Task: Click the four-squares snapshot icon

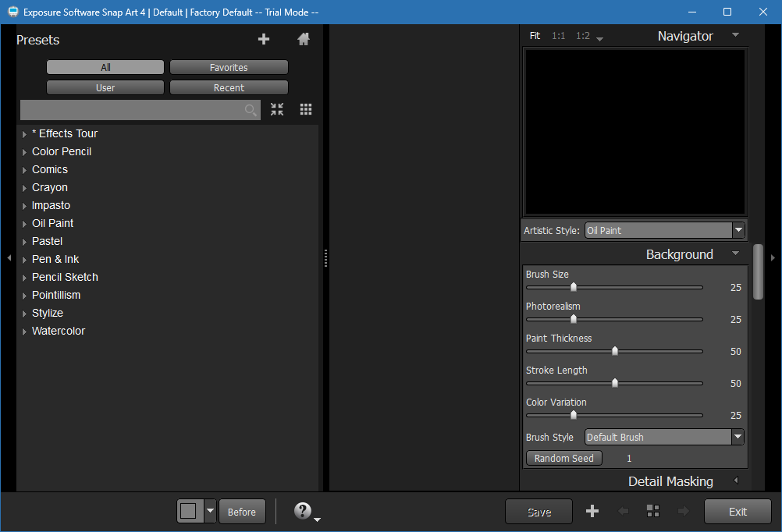Action: coord(652,512)
